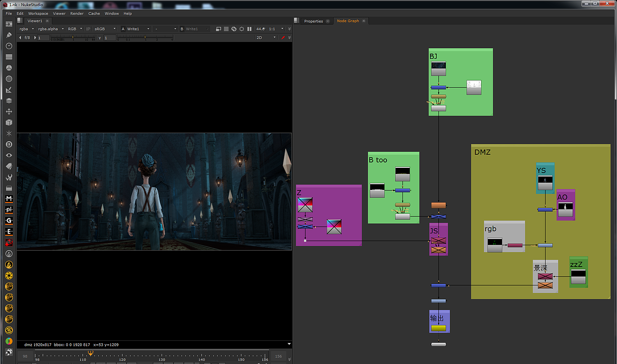The height and width of the screenshot is (364, 617).
Task: Open the multicolor circle plugin menu
Action: point(9,341)
